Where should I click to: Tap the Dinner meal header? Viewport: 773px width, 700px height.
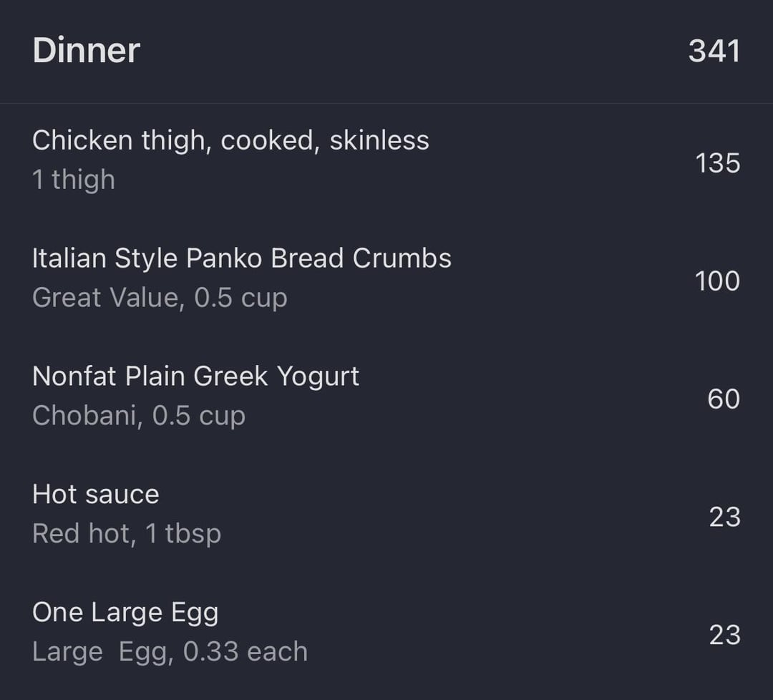[x=86, y=51]
